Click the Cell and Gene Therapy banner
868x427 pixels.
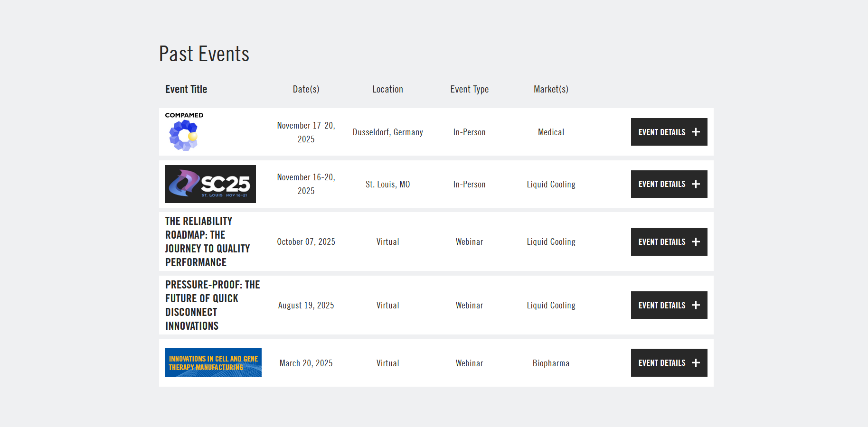pos(213,363)
